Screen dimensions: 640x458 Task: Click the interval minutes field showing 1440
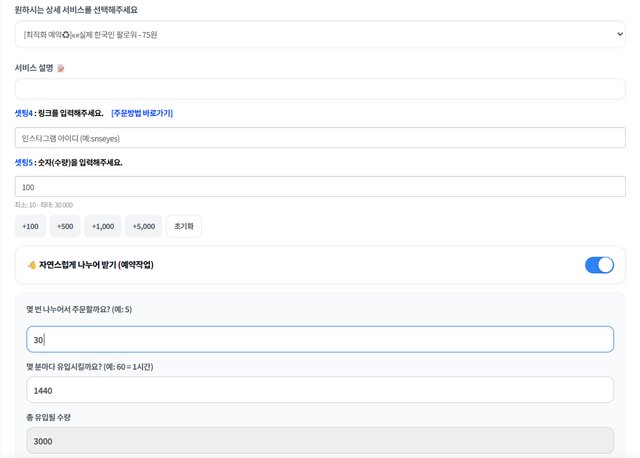pyautogui.click(x=320, y=390)
